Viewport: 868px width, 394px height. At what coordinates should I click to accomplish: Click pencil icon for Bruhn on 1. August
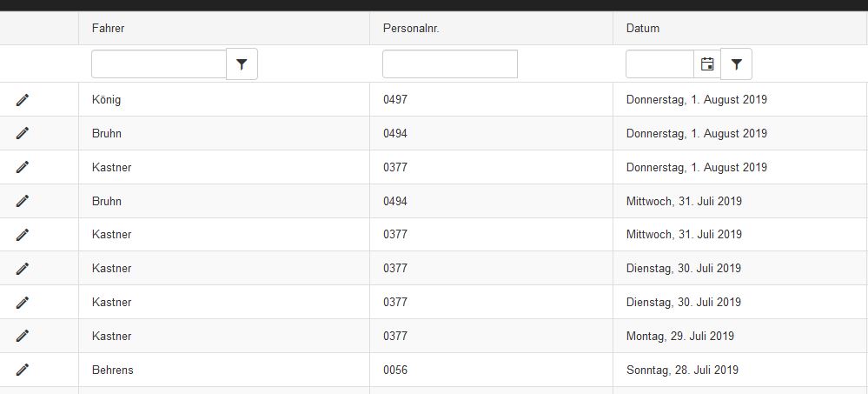(22, 133)
